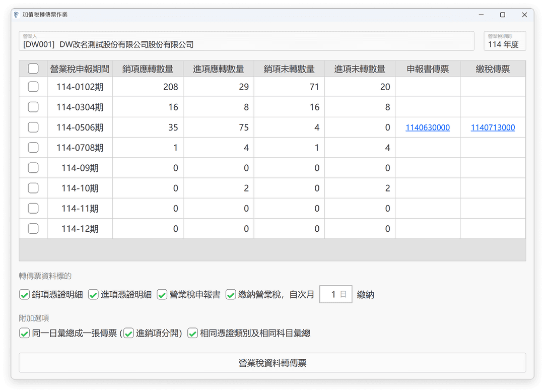Uncheck the 繳納營業稅 option
Image resolution: width=544 pixels, height=392 pixels.
point(231,294)
